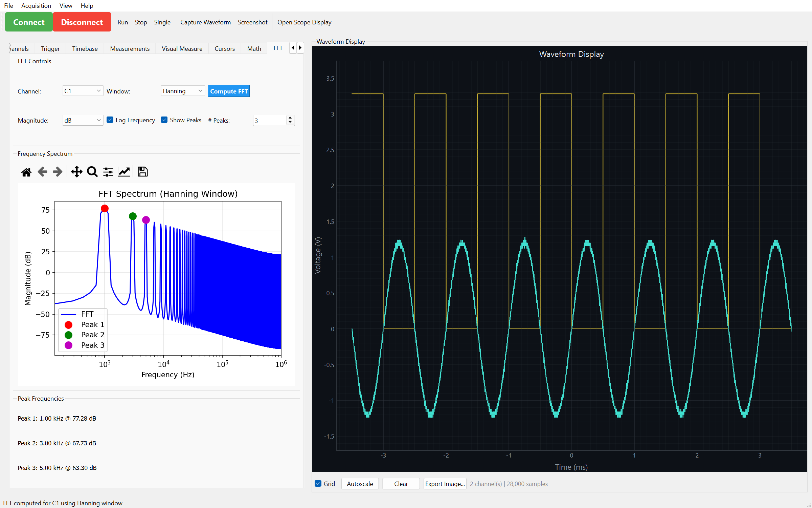Click the red Peak 1 marker on spectrum

pyautogui.click(x=105, y=208)
